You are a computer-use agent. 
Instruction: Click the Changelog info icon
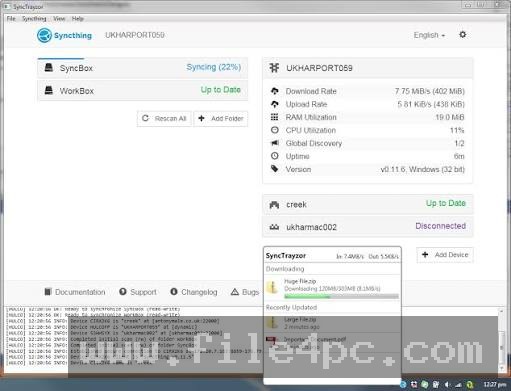point(174,292)
